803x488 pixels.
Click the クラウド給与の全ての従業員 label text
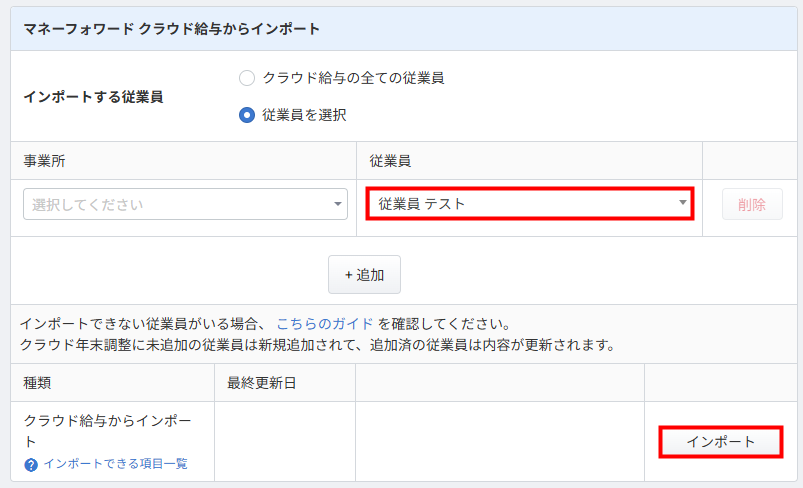click(x=353, y=78)
